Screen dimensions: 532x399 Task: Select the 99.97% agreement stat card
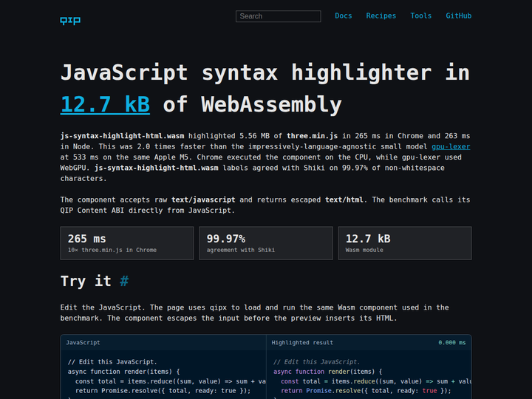tap(266, 243)
